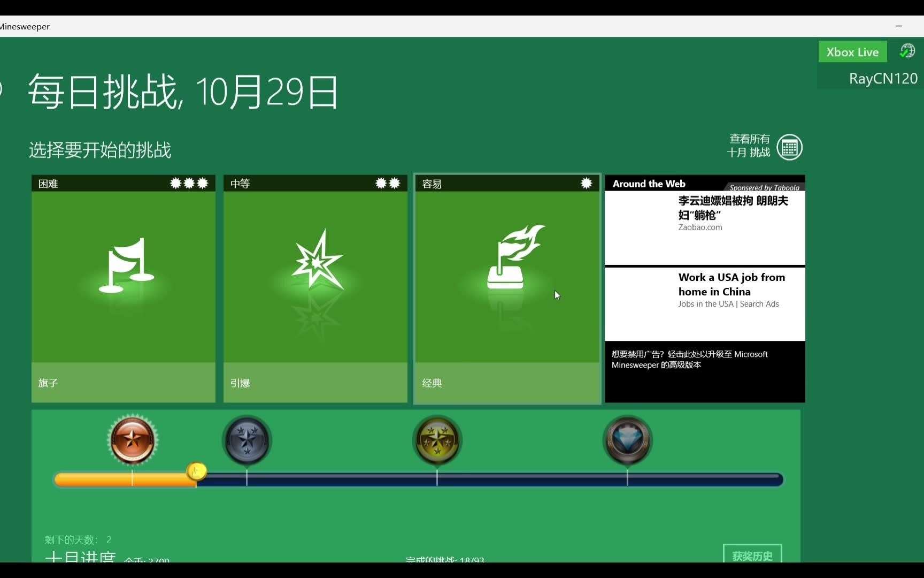Open RayCN120 profile name
This screenshot has height=578, width=924.
[883, 79]
